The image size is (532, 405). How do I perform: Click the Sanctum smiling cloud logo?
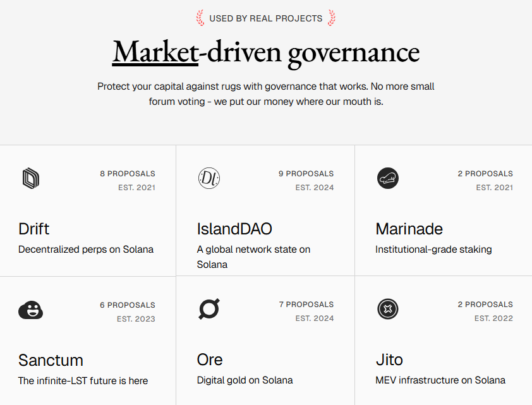[x=30, y=310]
